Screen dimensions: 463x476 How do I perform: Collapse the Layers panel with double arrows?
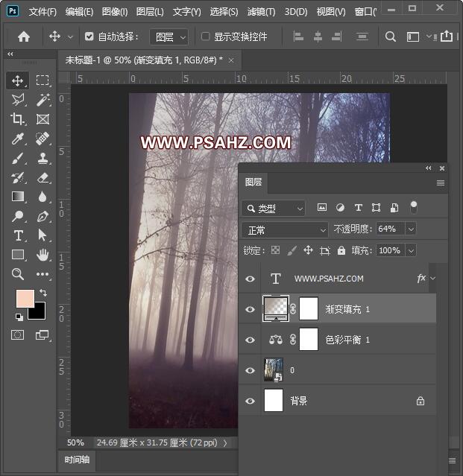click(x=429, y=168)
